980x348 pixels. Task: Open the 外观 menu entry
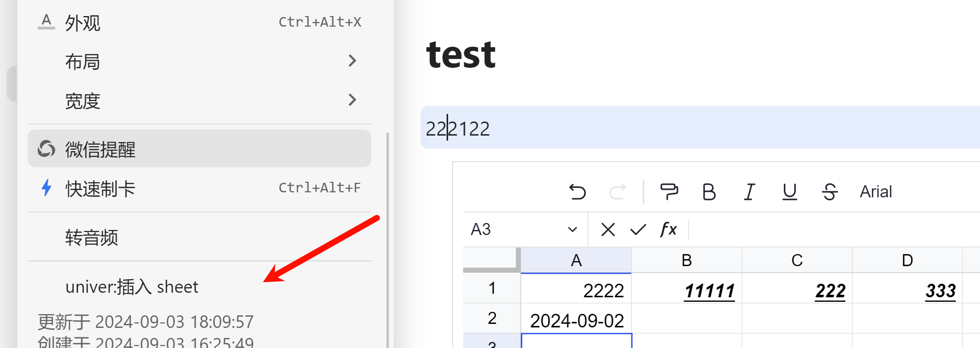(199, 22)
